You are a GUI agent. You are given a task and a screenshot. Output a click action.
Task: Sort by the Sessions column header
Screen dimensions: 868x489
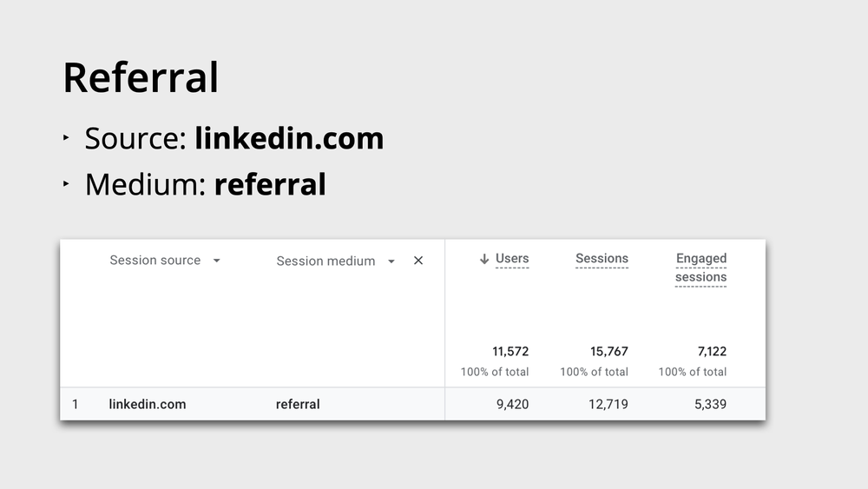(x=602, y=259)
